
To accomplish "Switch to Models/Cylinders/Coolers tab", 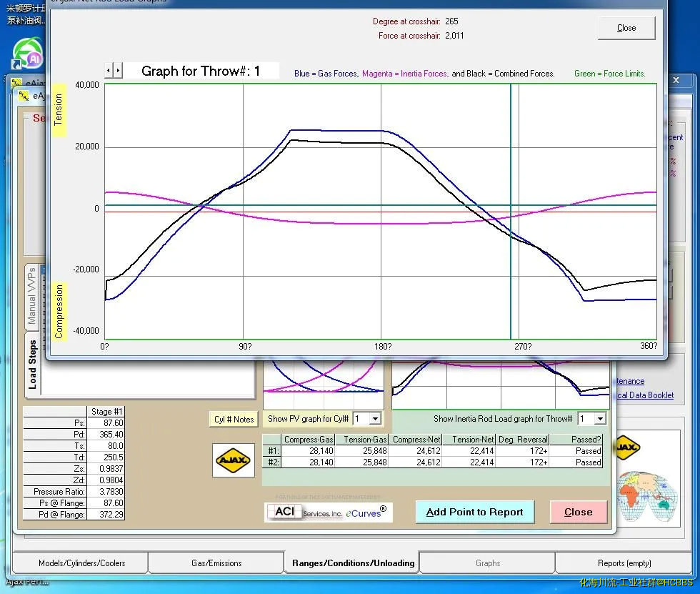I will (x=81, y=563).
